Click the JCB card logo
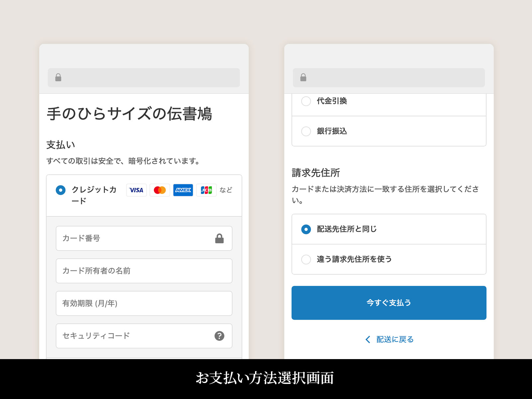The image size is (532, 399). point(206,190)
